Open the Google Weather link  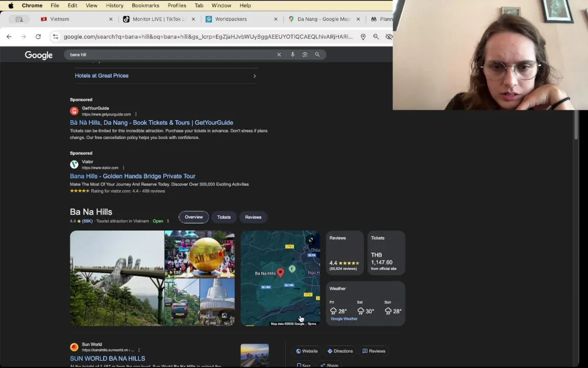(344, 319)
